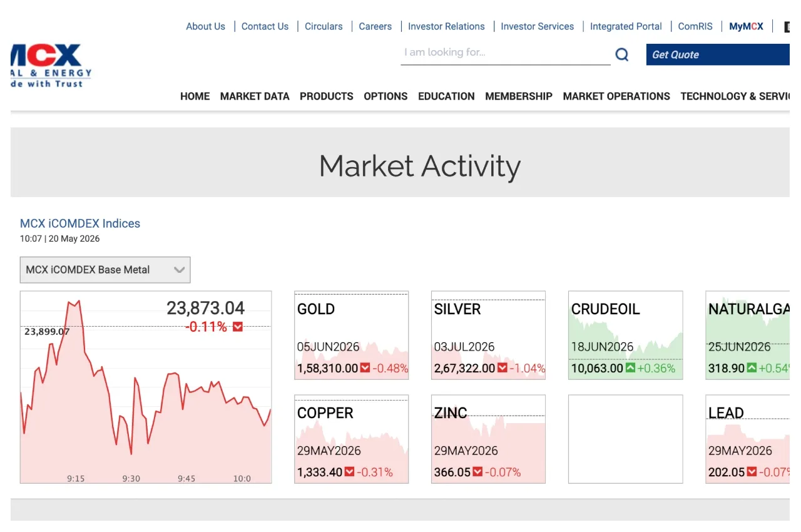The image size is (801, 532).
Task: Visit the Careers link
Action: pyautogui.click(x=375, y=26)
